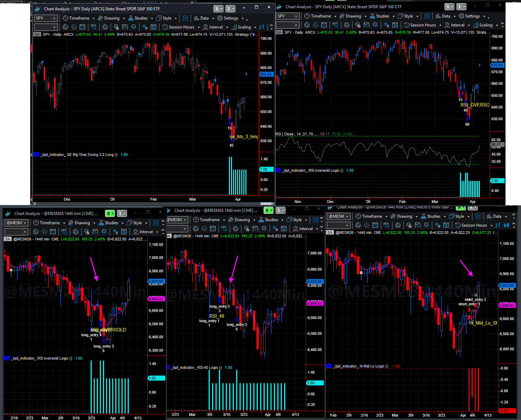Expand the Timeframe dropdown arrow in the SPY QE Big Time Swing window

[93, 19]
